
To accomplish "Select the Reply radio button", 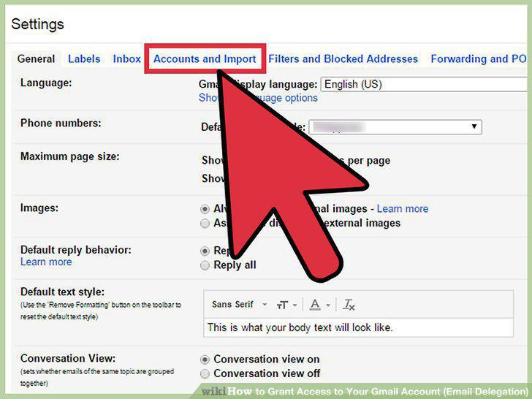I will (x=205, y=251).
